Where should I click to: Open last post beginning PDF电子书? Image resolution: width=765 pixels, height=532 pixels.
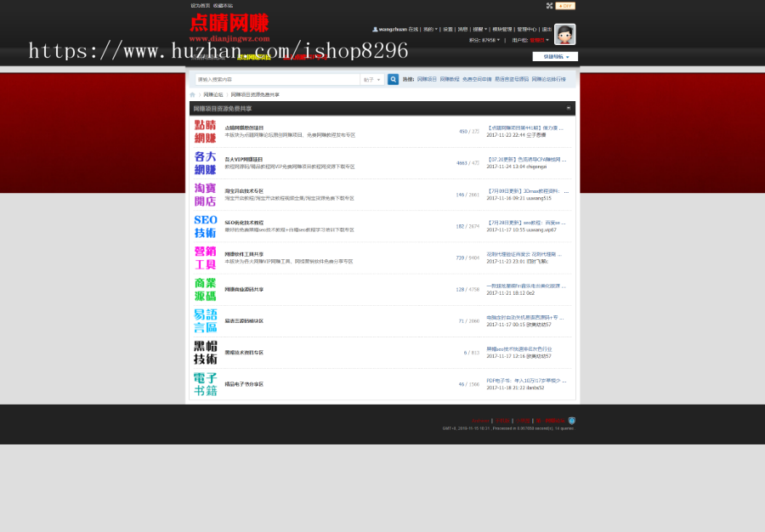[526, 381]
